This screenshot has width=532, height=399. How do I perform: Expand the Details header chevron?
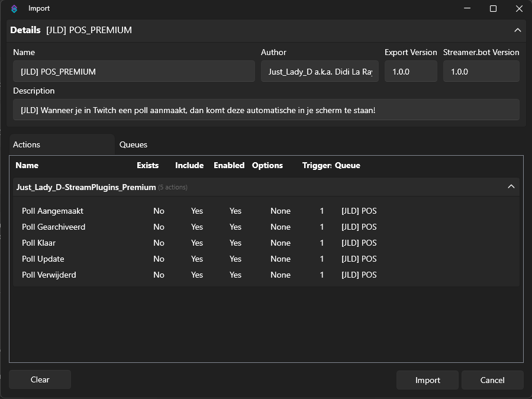click(x=518, y=30)
